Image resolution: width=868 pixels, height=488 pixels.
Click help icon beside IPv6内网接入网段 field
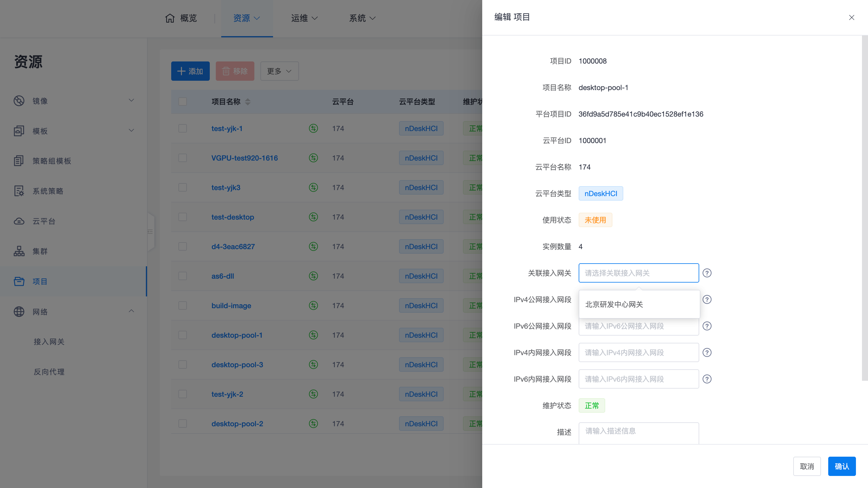pos(707,379)
